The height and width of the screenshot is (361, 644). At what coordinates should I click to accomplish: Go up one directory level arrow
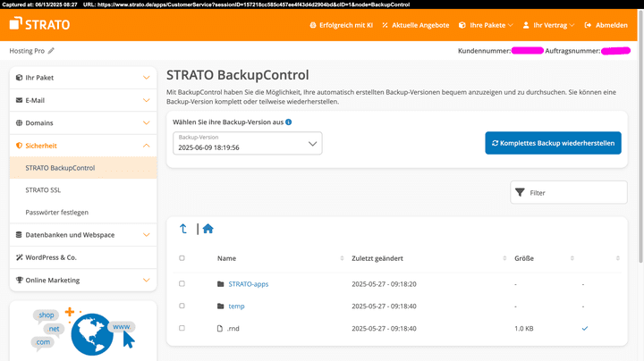[183, 229]
